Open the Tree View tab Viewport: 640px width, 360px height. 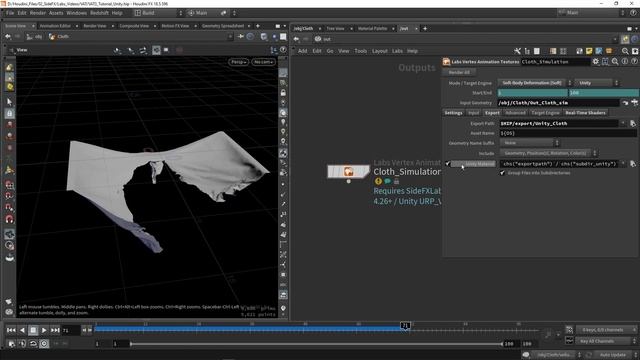335,29
